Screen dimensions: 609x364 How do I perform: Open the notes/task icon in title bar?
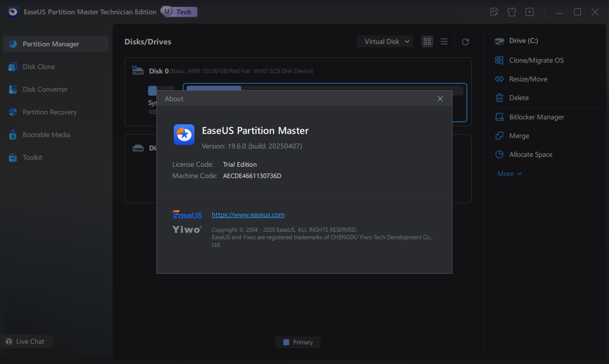click(x=494, y=12)
